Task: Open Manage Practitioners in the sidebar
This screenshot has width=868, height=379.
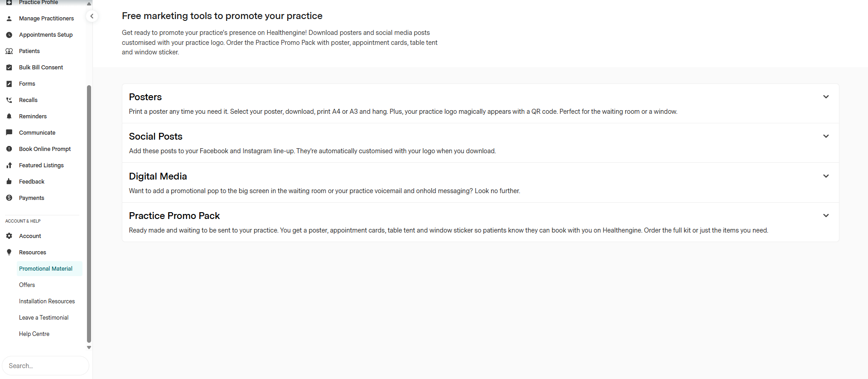Action: coord(46,19)
